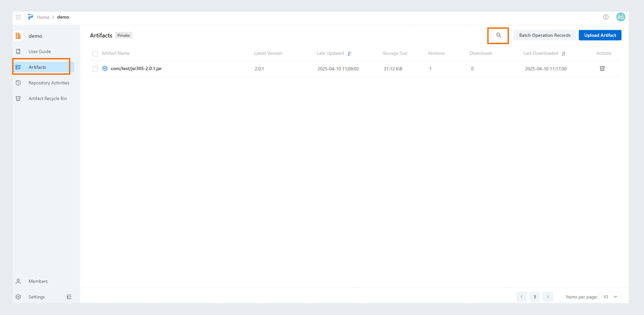Viewport: 644px width, 315px height.
Task: Open the artifact com/test/jsr305-2.0.1.jar
Action: [136, 68]
